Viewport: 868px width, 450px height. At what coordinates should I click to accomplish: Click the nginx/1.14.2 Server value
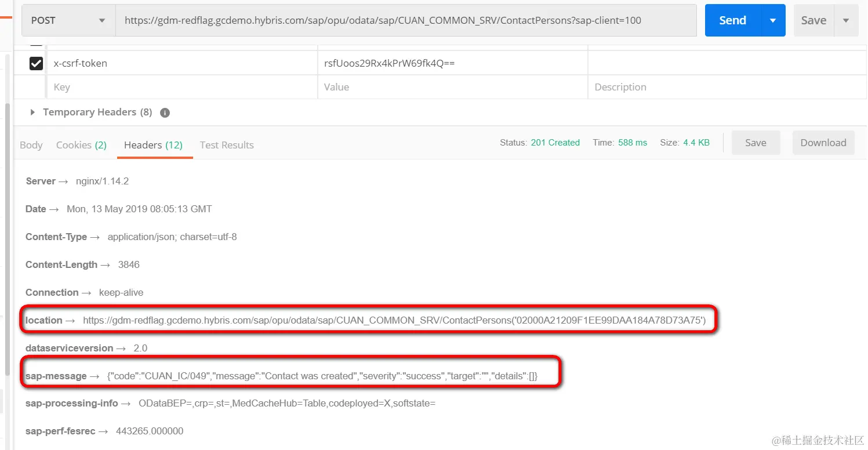[102, 181]
